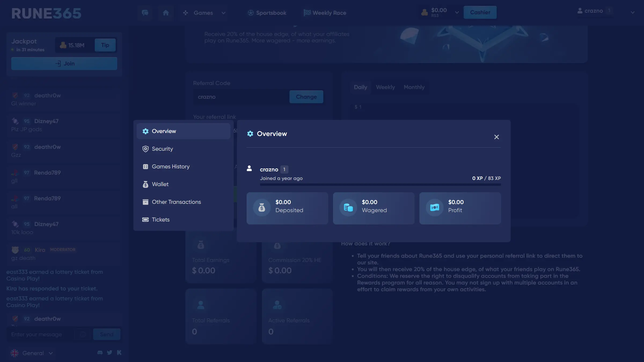Image resolution: width=644 pixels, height=362 pixels.
Task: Toggle the chat panel icon in header
Action: [x=145, y=13]
